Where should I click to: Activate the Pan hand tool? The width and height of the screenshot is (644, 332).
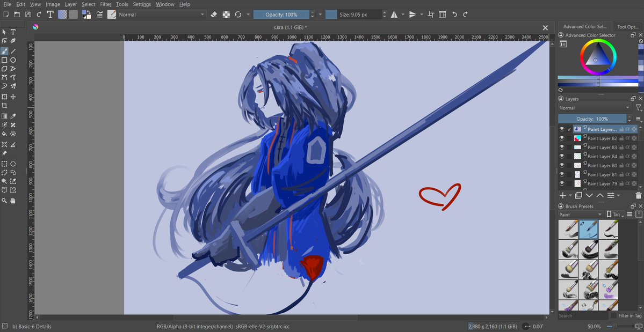13,201
